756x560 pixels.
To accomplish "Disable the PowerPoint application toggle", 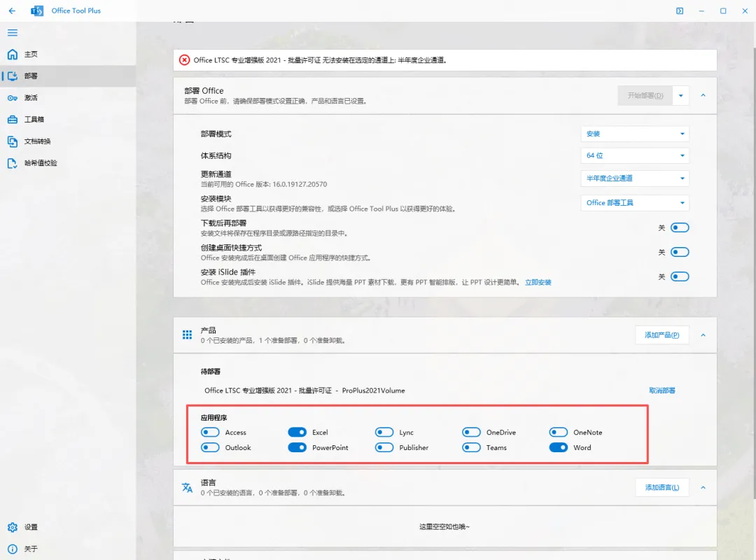I will (x=297, y=447).
